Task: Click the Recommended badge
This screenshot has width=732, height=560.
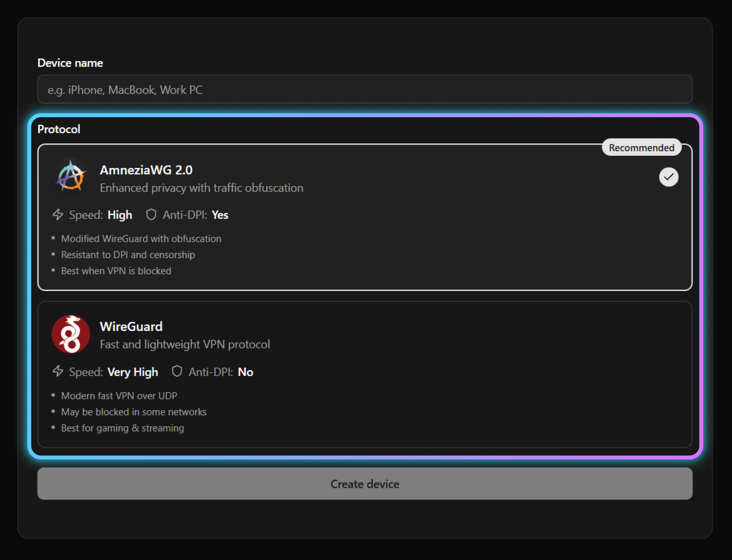Action: [642, 147]
